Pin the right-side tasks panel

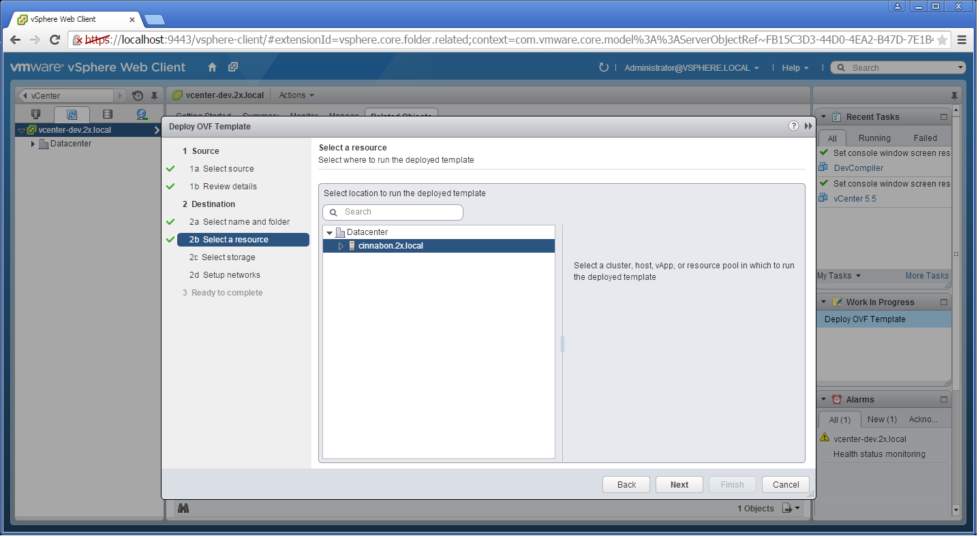(954, 96)
